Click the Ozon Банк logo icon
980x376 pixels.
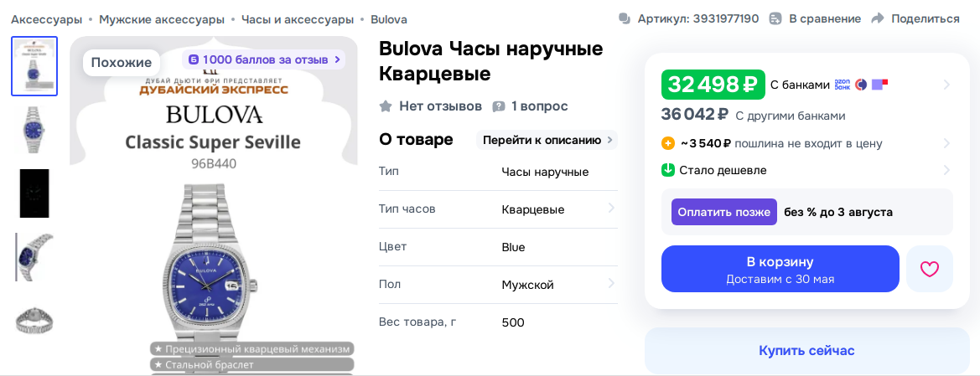843,85
